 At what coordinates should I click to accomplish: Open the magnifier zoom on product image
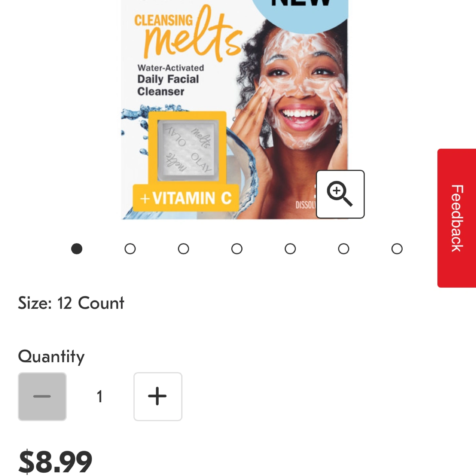pos(340,194)
